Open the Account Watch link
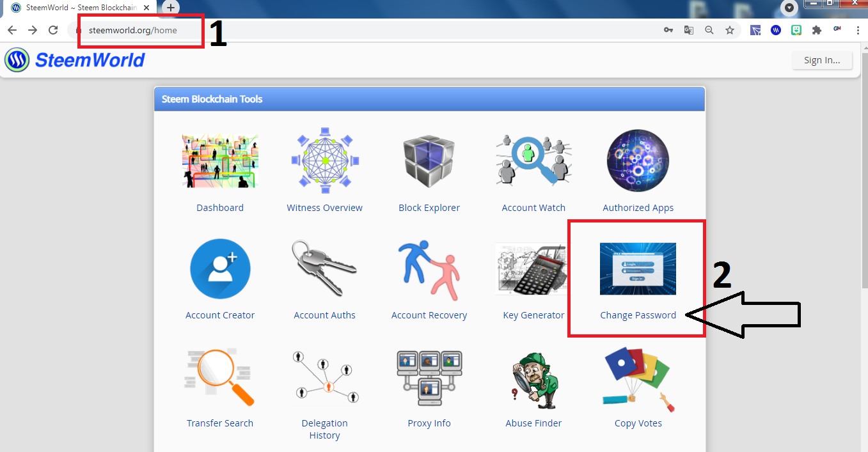 tap(533, 208)
